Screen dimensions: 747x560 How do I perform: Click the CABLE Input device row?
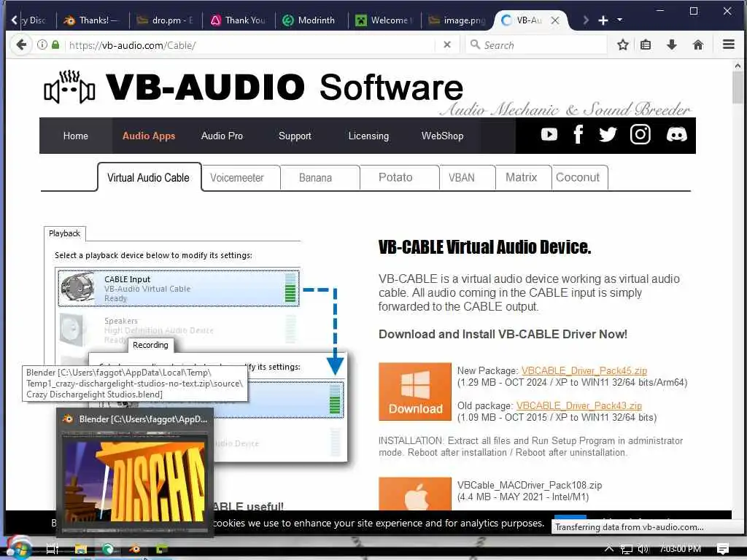(178, 288)
